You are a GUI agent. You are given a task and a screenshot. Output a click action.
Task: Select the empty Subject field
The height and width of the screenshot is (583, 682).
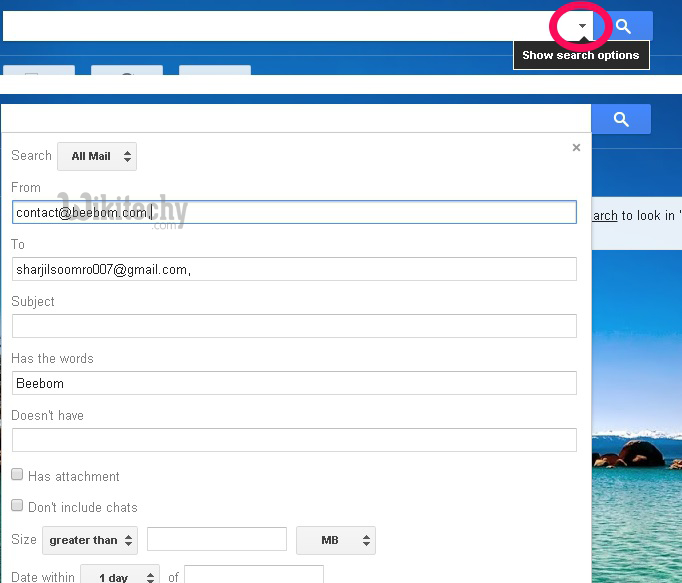point(294,326)
